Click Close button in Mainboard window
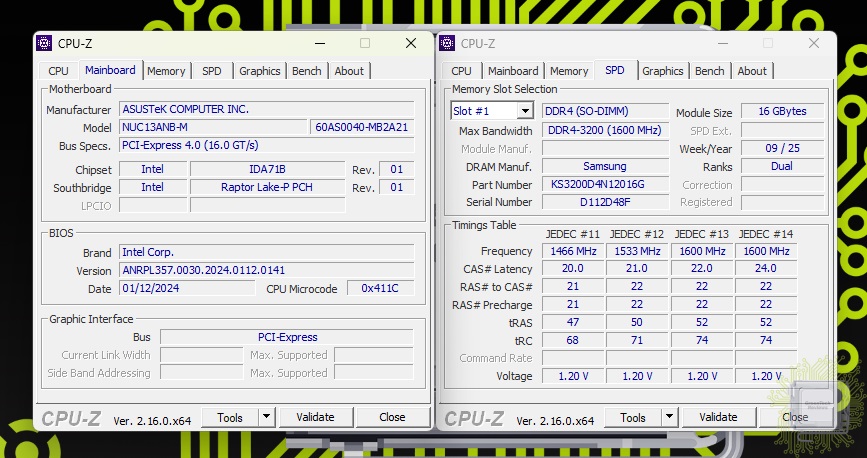The height and width of the screenshot is (458, 867). pos(393,417)
